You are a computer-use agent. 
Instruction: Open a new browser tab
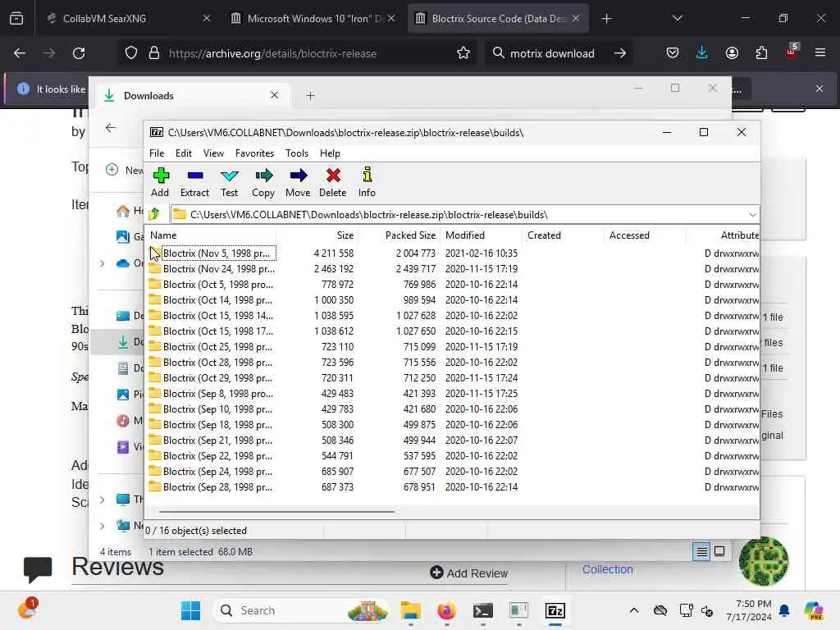pyautogui.click(x=606, y=19)
